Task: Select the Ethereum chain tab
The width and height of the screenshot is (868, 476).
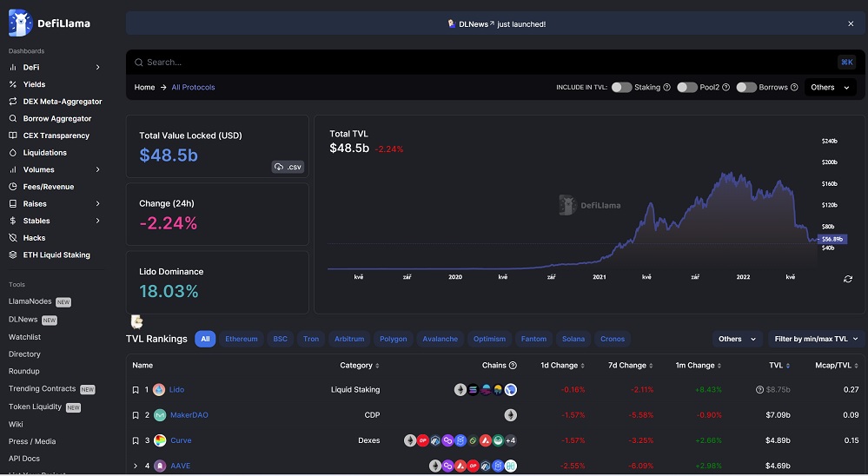Action: (242, 339)
